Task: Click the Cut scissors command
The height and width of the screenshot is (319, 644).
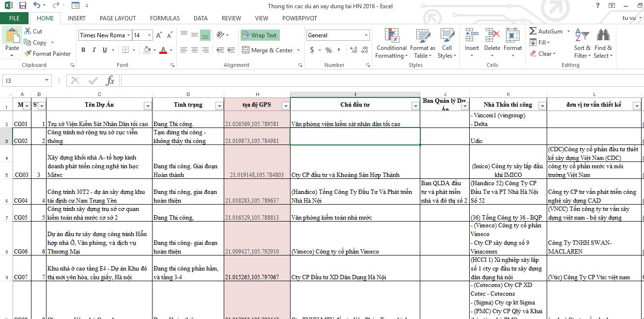Action: (33, 31)
